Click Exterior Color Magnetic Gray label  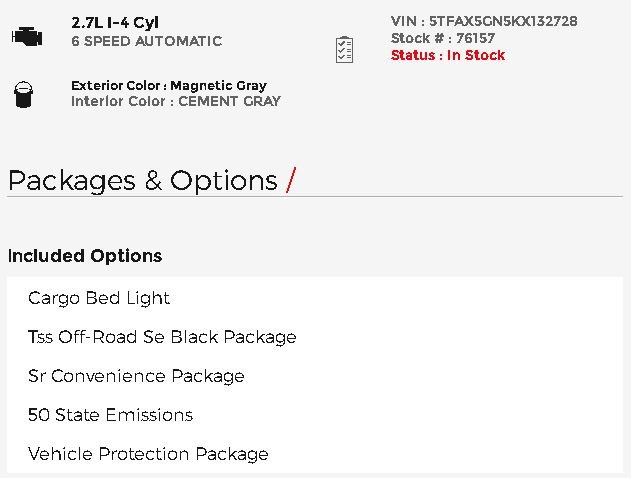tap(169, 85)
